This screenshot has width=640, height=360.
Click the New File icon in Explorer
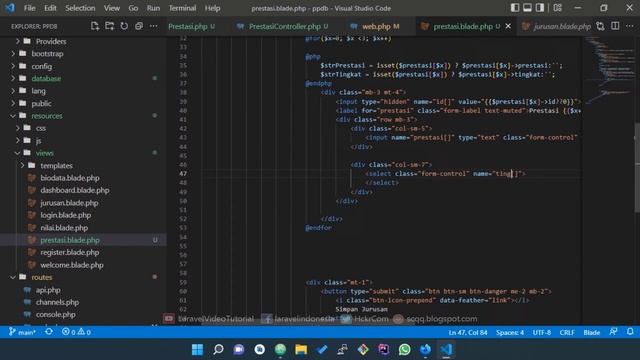(95, 26)
